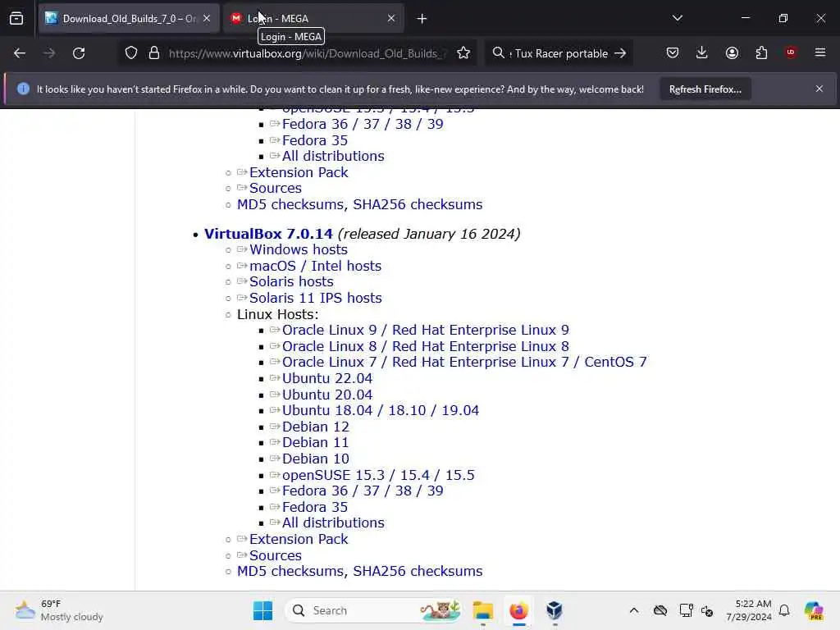This screenshot has width=840, height=630.
Task: Click Firefox icon in taskbar
Action: click(x=518, y=610)
